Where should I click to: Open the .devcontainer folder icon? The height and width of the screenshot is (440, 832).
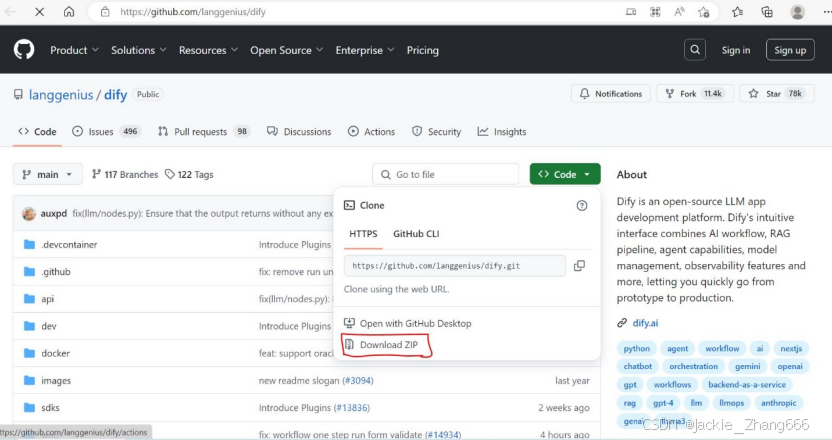(x=29, y=245)
